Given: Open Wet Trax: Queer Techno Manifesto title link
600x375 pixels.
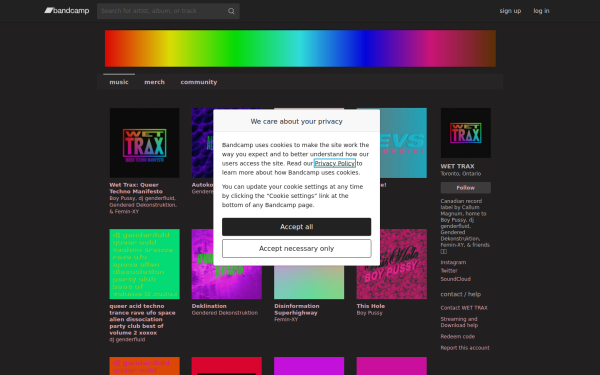Looking at the screenshot, I should pos(136,188).
